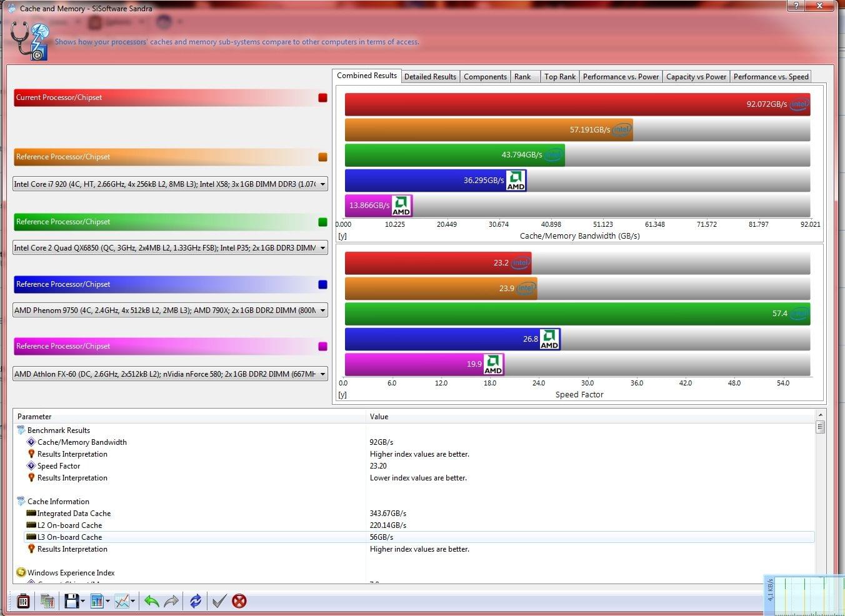Toggle the orange reference processor swatch

pyautogui.click(x=322, y=157)
